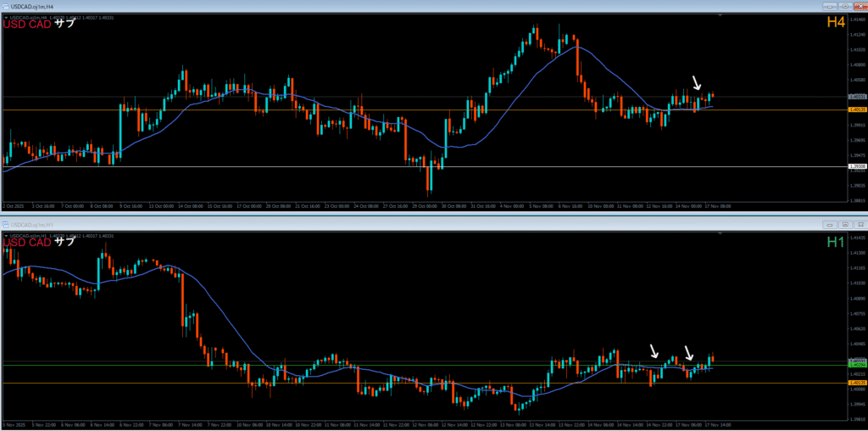Maximize the H4 chart window

[845, 5]
